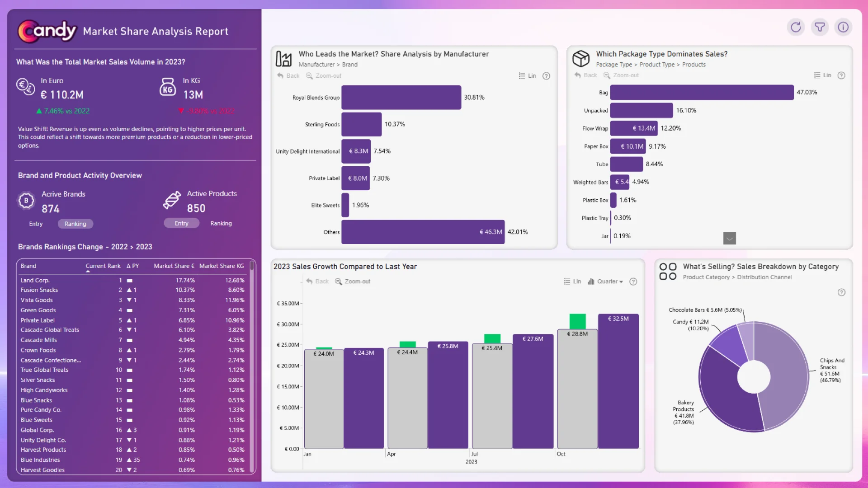Click the KG weight icon
Viewport: 868px width, 488px height.
click(x=167, y=87)
